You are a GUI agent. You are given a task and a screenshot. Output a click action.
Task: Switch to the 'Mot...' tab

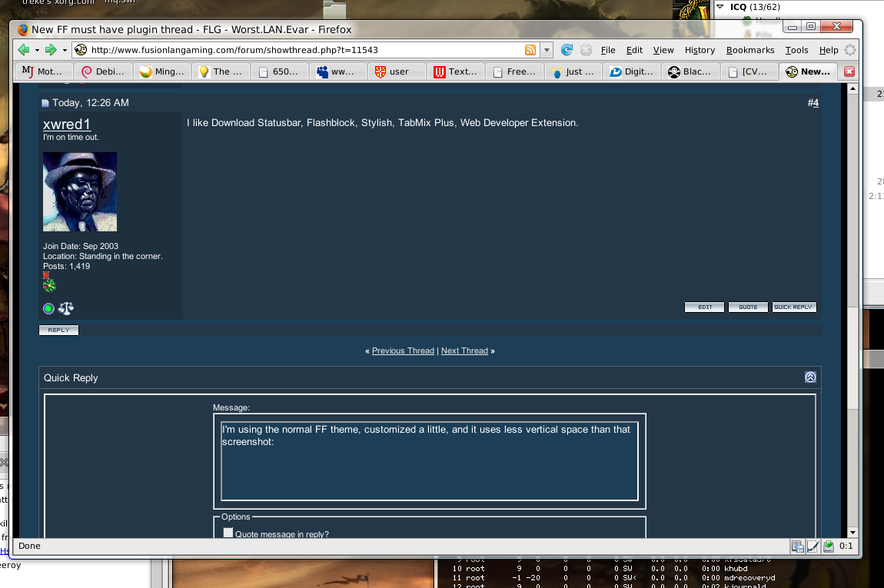pos(45,71)
